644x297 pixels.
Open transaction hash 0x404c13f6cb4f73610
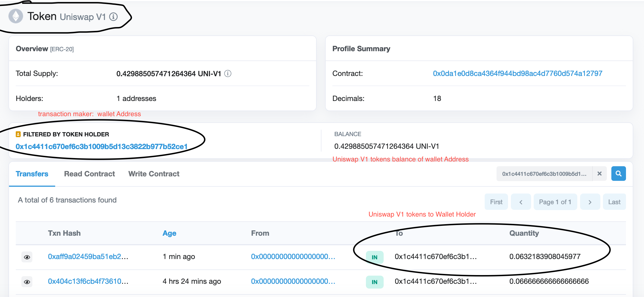click(88, 281)
